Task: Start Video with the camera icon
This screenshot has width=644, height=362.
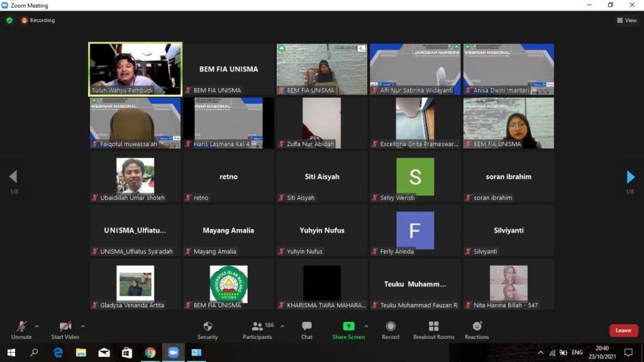Action: [x=65, y=331]
